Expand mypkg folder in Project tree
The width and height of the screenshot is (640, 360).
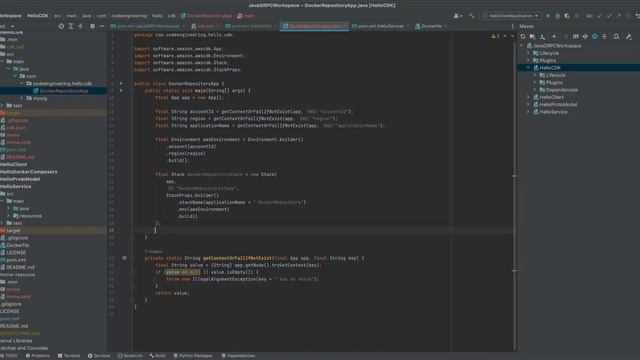pyautogui.click(x=22, y=98)
